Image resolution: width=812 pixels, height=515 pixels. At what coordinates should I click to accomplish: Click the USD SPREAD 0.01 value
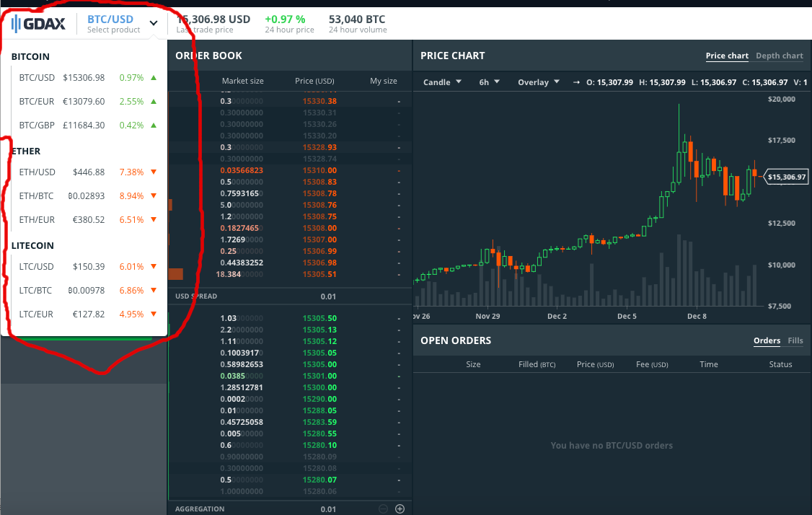click(x=328, y=296)
